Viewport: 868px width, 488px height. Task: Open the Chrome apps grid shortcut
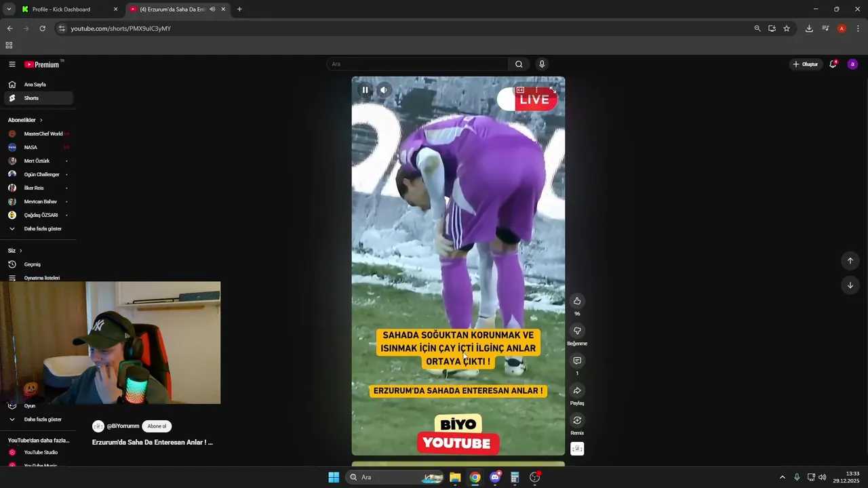9,45
